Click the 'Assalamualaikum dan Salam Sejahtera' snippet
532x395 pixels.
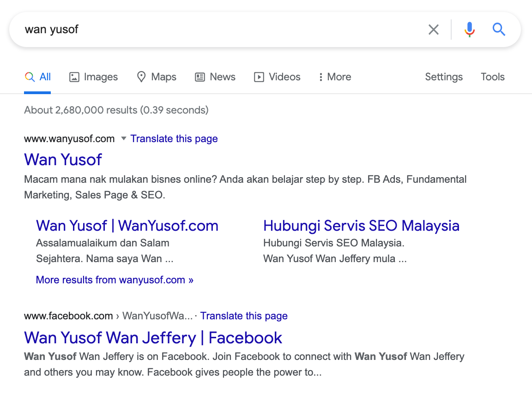pos(104,251)
